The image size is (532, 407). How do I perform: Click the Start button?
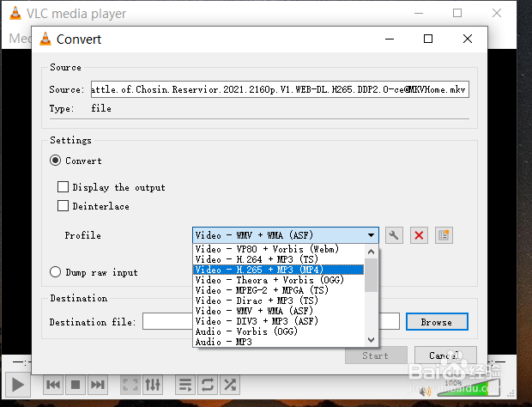point(376,355)
